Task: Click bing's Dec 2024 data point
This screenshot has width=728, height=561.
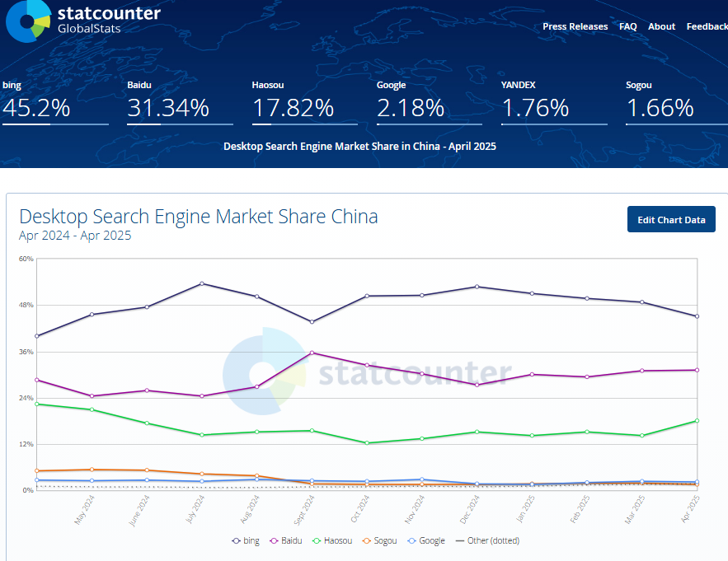Action: (x=477, y=287)
